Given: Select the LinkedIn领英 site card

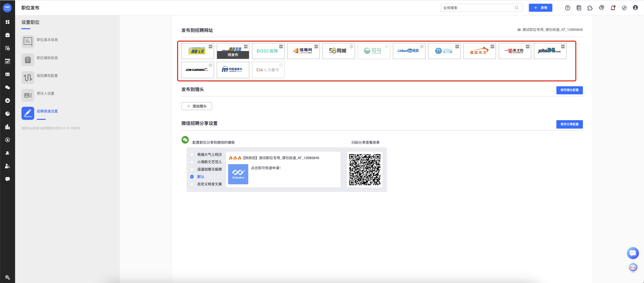Looking at the screenshot, I should [x=409, y=51].
